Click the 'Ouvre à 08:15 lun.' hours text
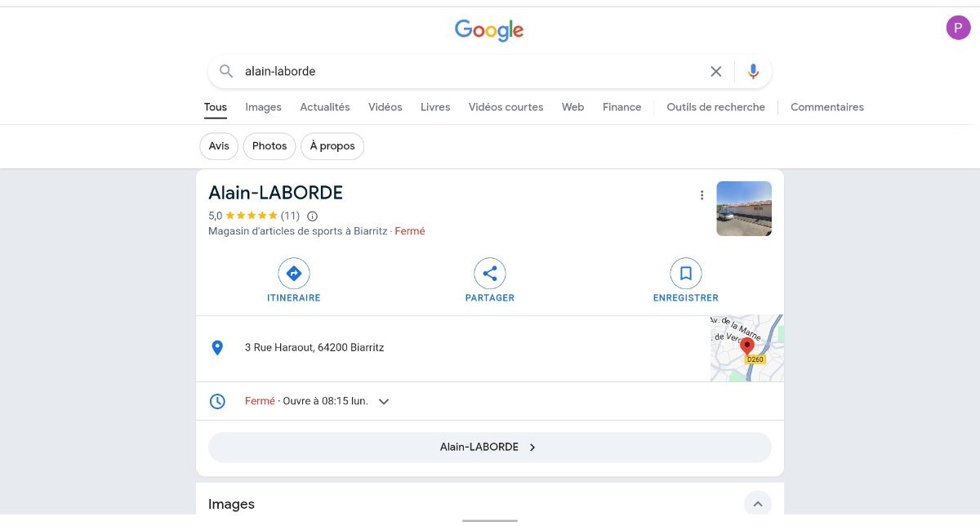 tap(326, 401)
